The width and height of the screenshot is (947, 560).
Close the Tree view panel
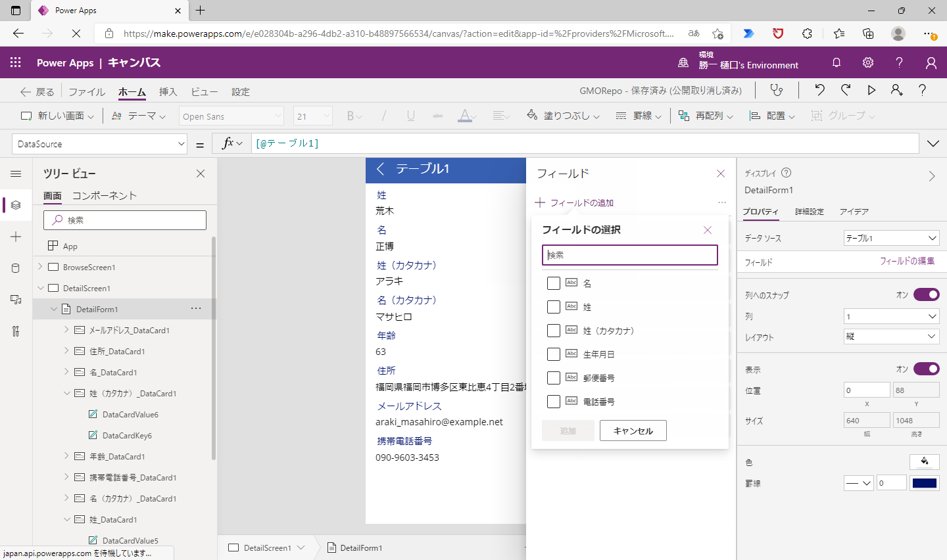point(201,174)
